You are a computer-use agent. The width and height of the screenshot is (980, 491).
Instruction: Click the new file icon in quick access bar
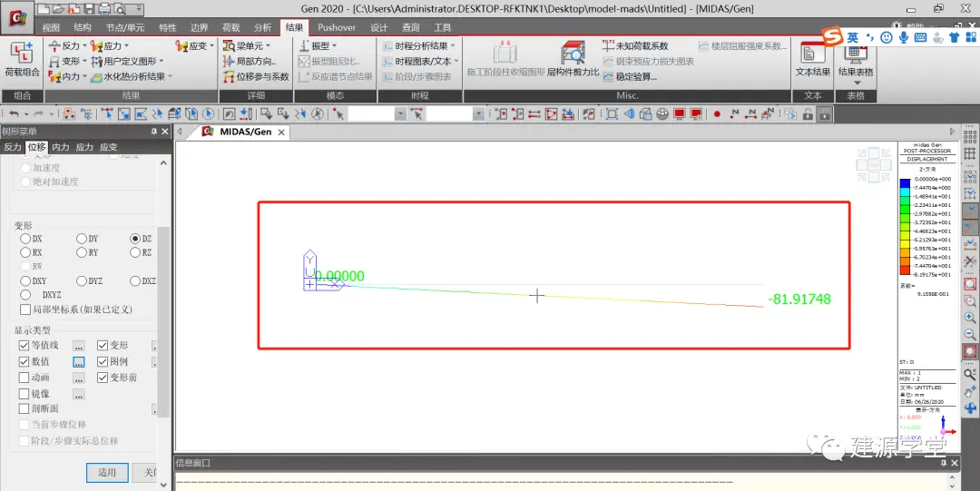[44, 9]
